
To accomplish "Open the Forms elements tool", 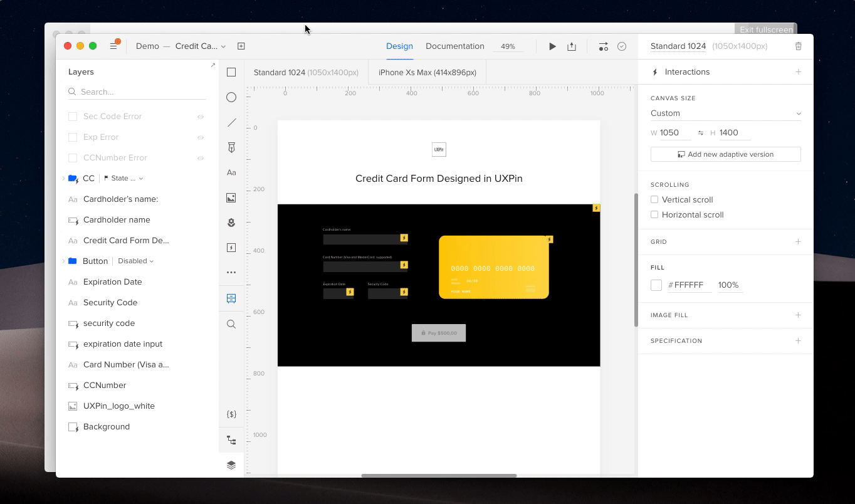I will coord(231,298).
